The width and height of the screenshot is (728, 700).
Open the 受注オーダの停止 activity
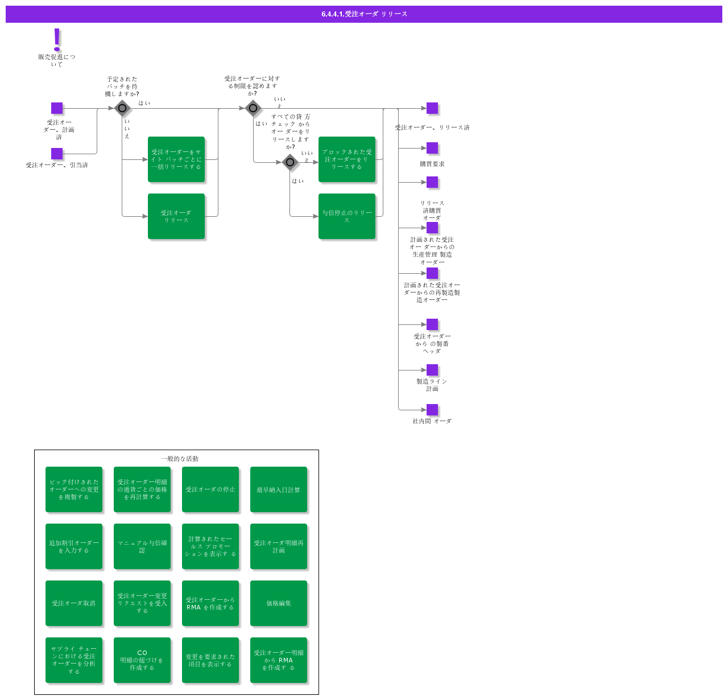(210, 489)
